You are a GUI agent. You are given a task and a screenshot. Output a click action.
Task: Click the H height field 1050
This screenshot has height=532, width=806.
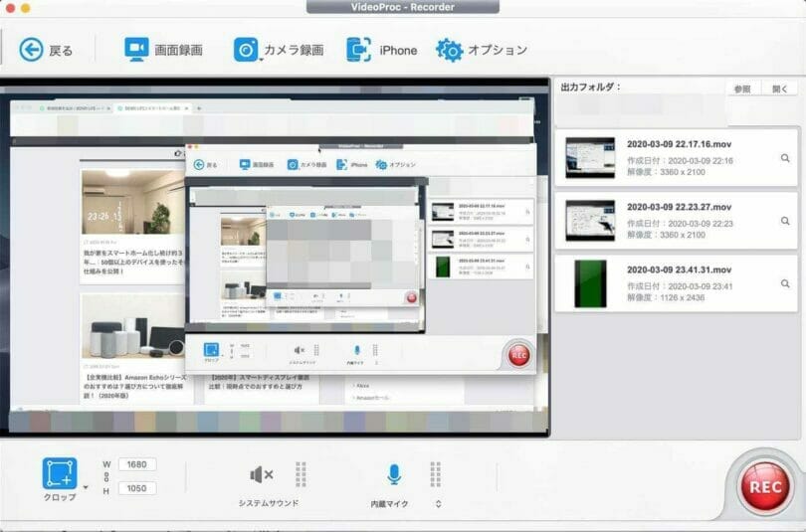[137, 488]
